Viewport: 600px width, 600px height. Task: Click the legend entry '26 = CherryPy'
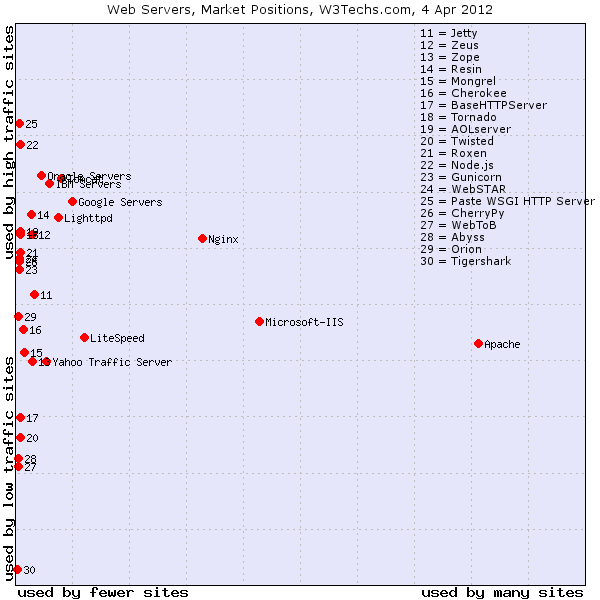(462, 214)
